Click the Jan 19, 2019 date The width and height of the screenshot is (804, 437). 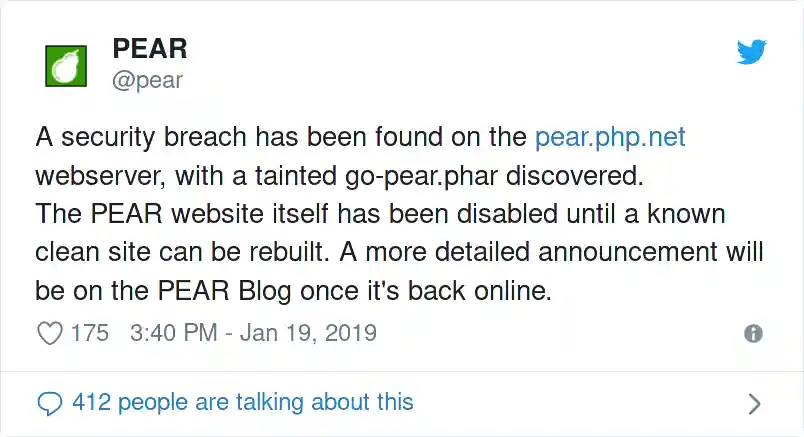pos(306,333)
